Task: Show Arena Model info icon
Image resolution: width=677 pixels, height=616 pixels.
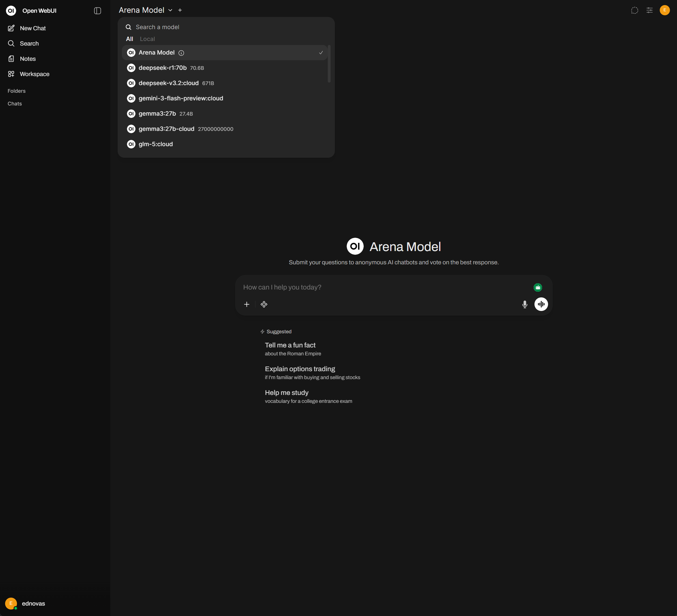Action: (x=181, y=53)
